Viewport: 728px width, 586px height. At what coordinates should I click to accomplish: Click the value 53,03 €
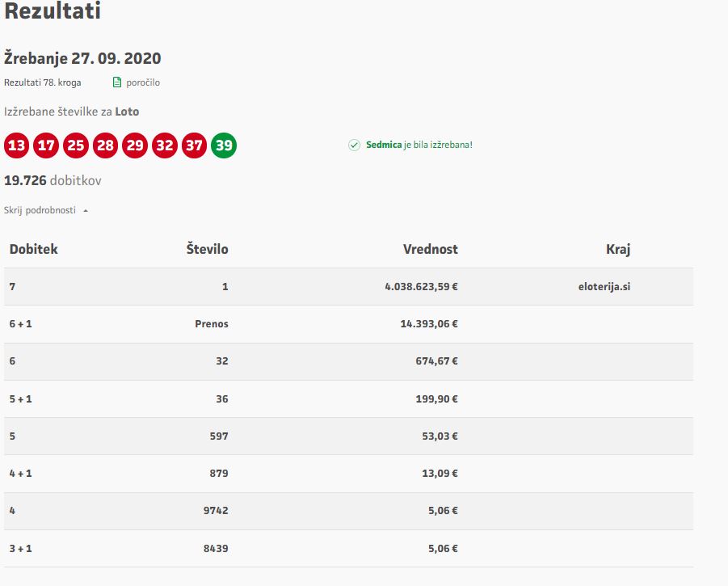[x=440, y=436]
